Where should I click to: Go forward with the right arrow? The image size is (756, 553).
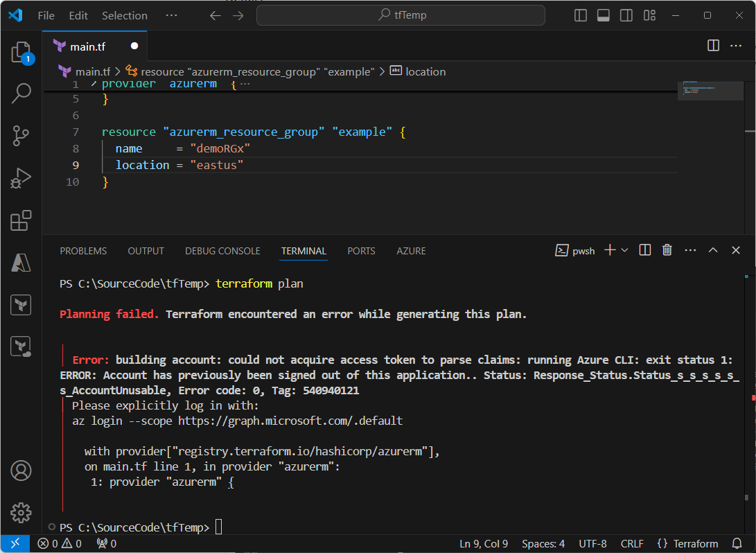238,15
